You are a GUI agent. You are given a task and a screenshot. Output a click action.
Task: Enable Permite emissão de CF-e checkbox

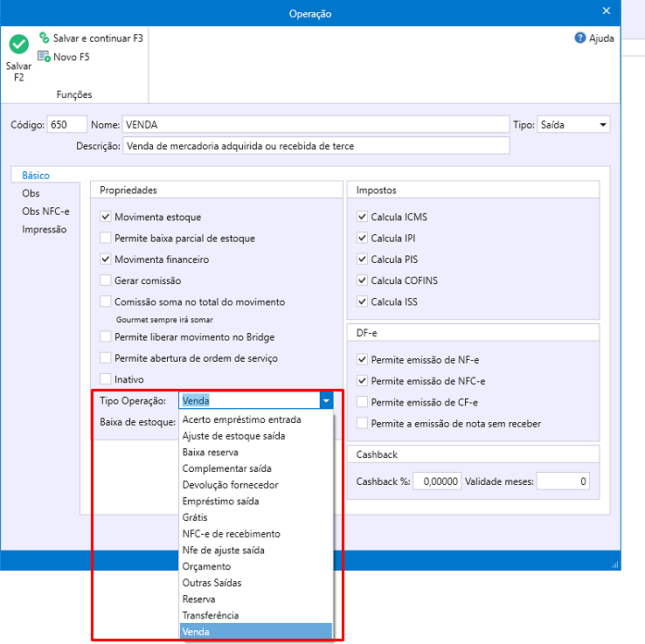pos(363,402)
